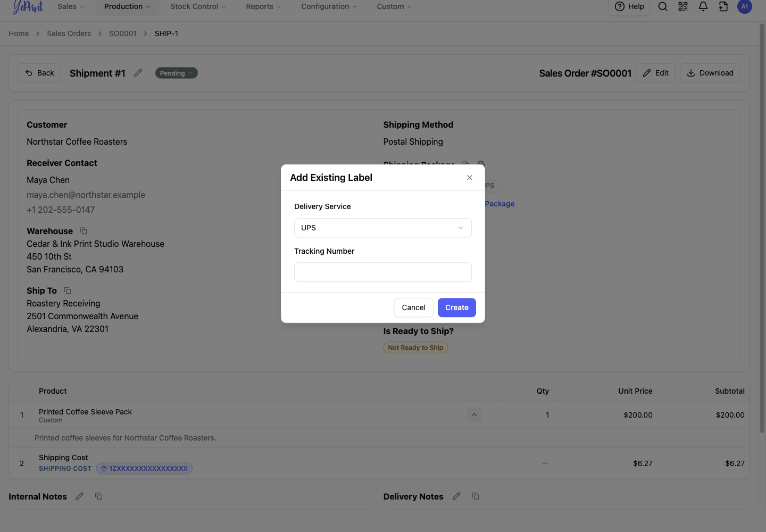Open the Sales menu

click(71, 6)
